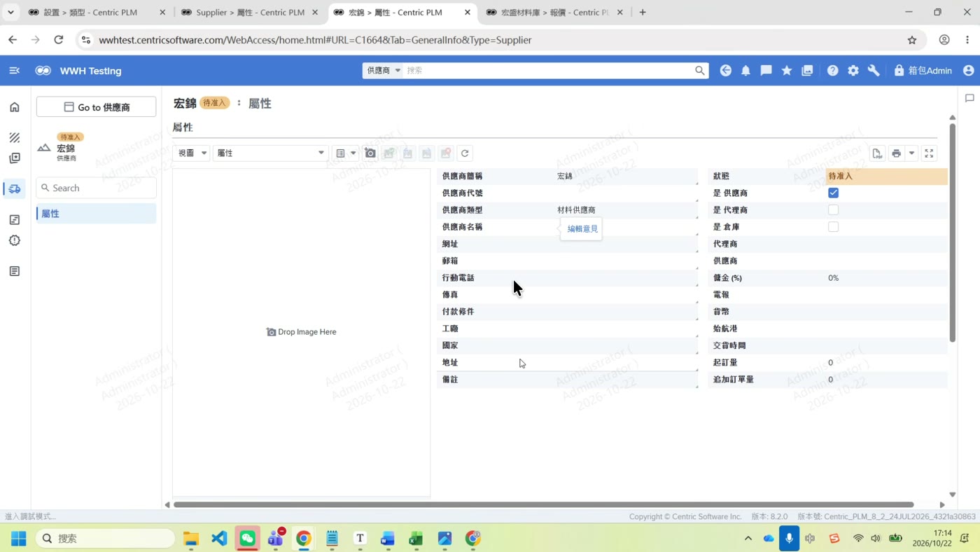The image size is (980, 552).
Task: Open the user account avatar icon
Action: (x=968, y=71)
